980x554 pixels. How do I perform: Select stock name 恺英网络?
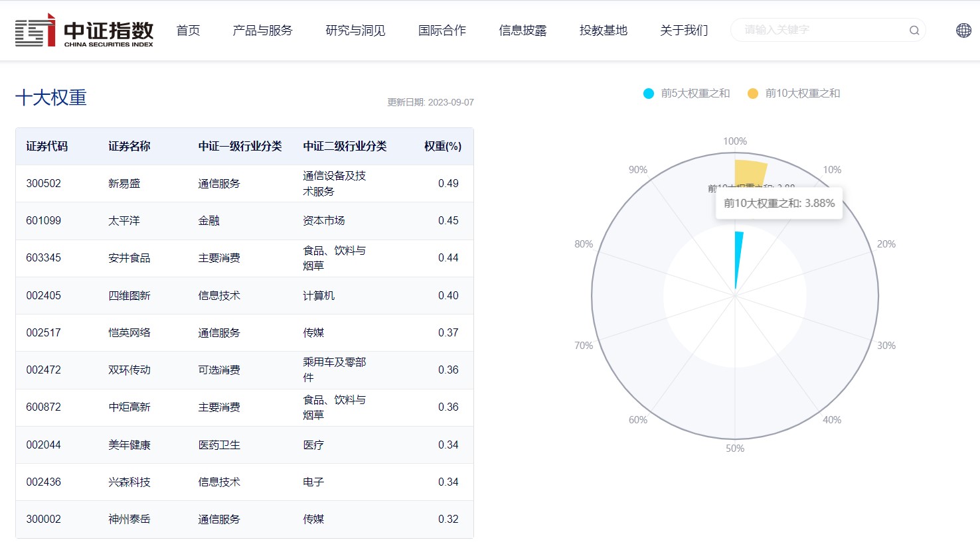[129, 332]
